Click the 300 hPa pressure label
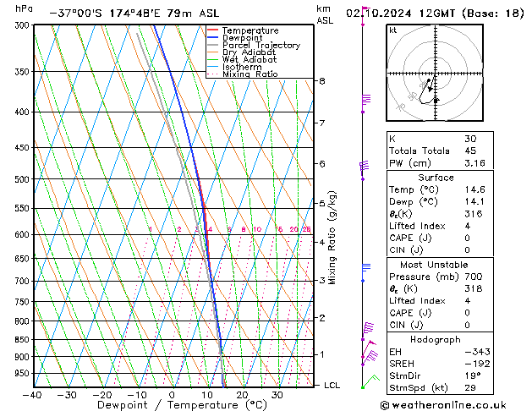This screenshot has height=411, width=532. coord(22,25)
